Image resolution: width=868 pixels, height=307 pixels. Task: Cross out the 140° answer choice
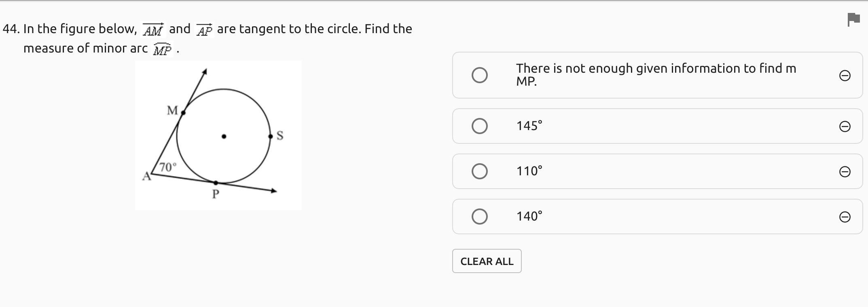pyautogui.click(x=845, y=217)
